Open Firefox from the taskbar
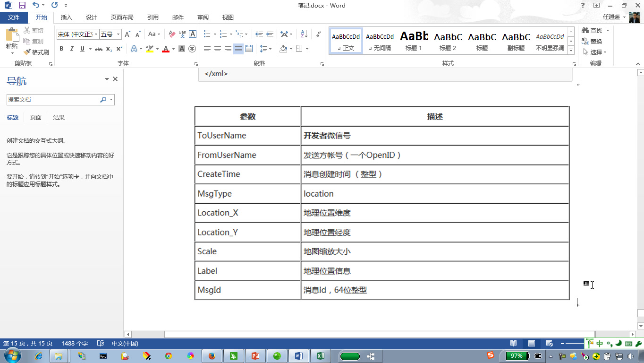Viewport: 644px width, 363px height. pyautogui.click(x=212, y=356)
